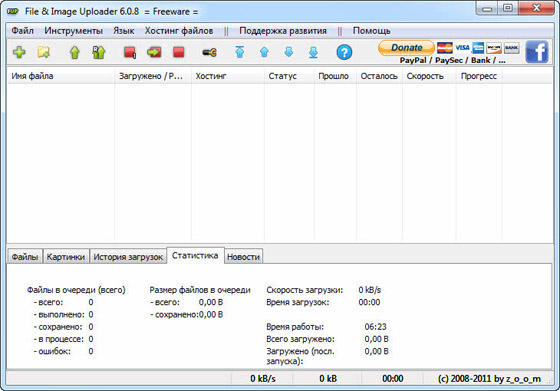The image size is (560, 391).
Task: Sort by Скорость column header
Action: [429, 76]
